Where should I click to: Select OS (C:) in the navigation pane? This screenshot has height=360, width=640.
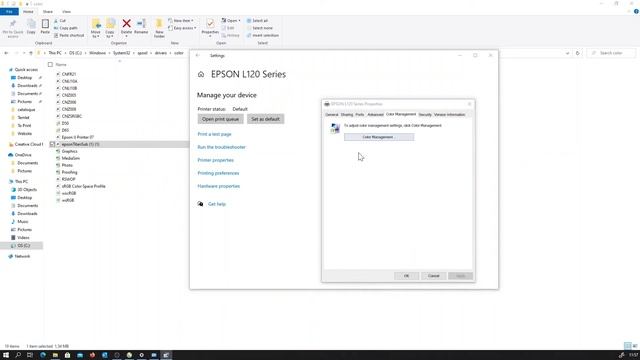tap(23, 245)
